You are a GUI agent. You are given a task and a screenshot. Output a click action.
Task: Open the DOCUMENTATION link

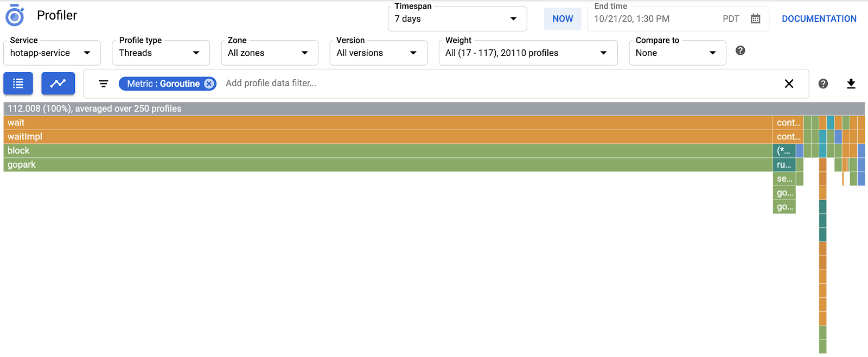[x=819, y=19]
